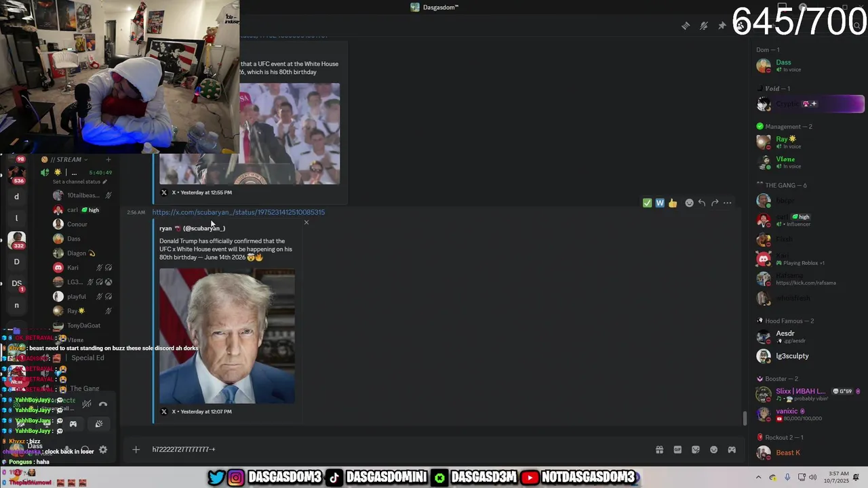Open the kick.com/rafsama status link
868x488 pixels.
(806, 283)
